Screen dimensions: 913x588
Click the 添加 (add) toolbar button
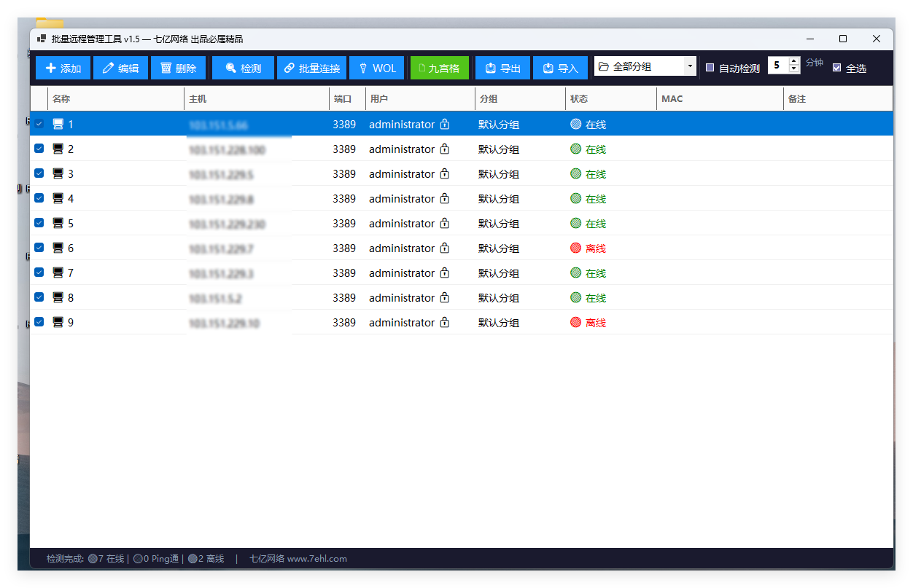63,68
